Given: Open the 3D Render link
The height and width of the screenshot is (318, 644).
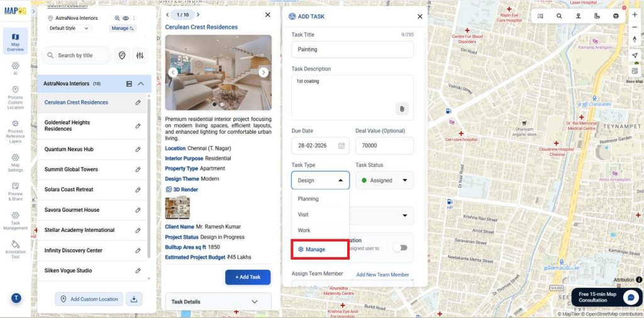Looking at the screenshot, I should [x=182, y=190].
